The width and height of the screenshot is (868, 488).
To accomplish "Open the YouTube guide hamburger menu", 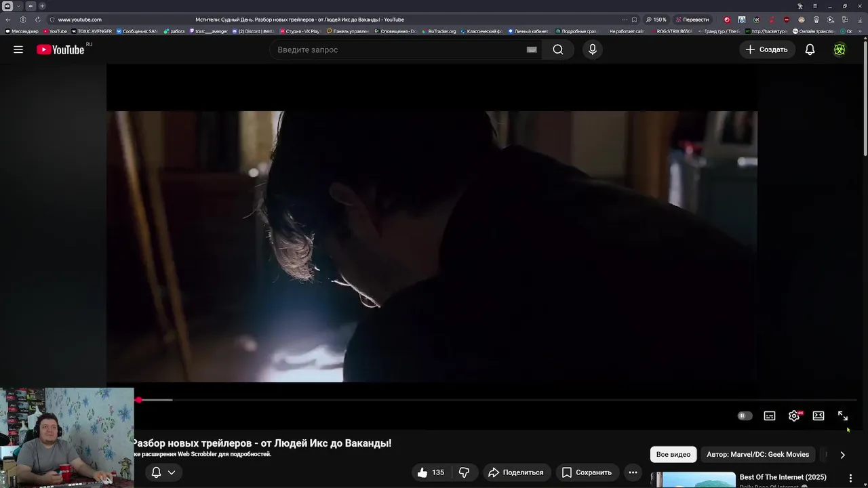I will [x=18, y=49].
